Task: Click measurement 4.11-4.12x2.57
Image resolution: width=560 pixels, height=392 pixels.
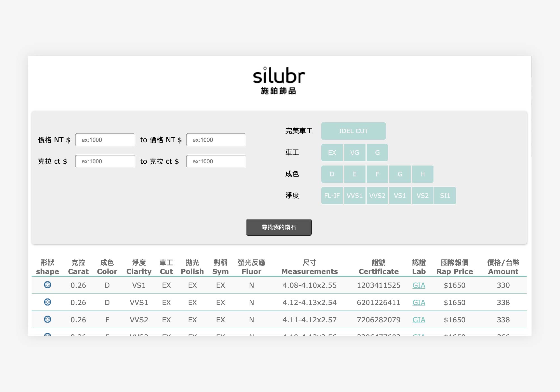Action: 310,320
